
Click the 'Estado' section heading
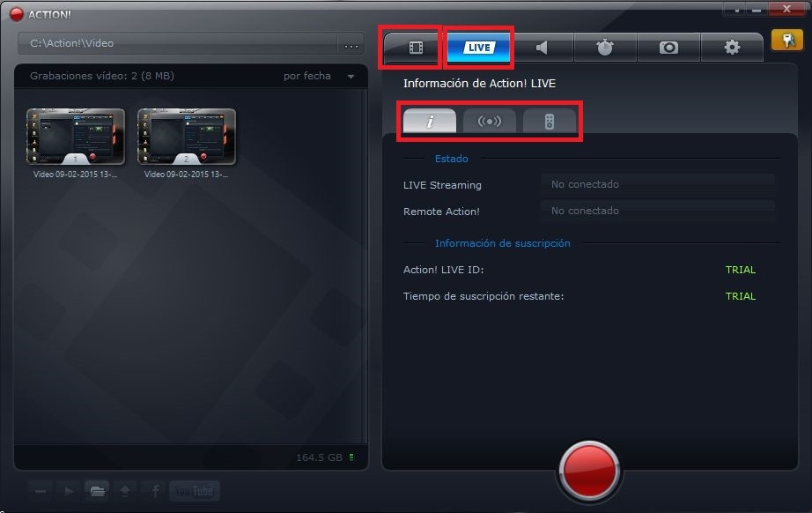coord(451,159)
